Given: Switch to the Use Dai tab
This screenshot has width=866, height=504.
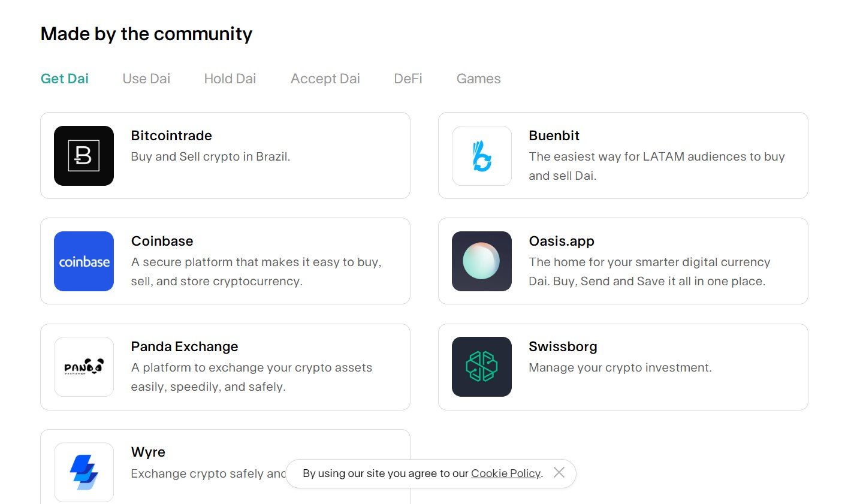Looking at the screenshot, I should tap(146, 79).
